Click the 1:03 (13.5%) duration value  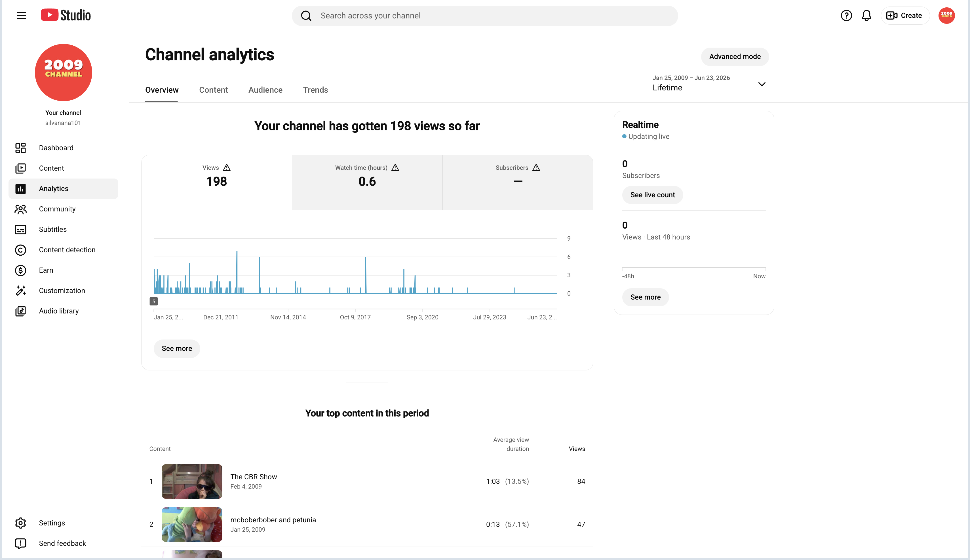[x=507, y=481]
